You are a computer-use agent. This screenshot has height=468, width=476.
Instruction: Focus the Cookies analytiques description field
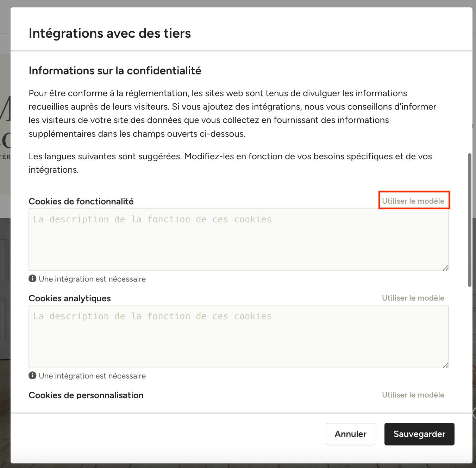click(239, 336)
